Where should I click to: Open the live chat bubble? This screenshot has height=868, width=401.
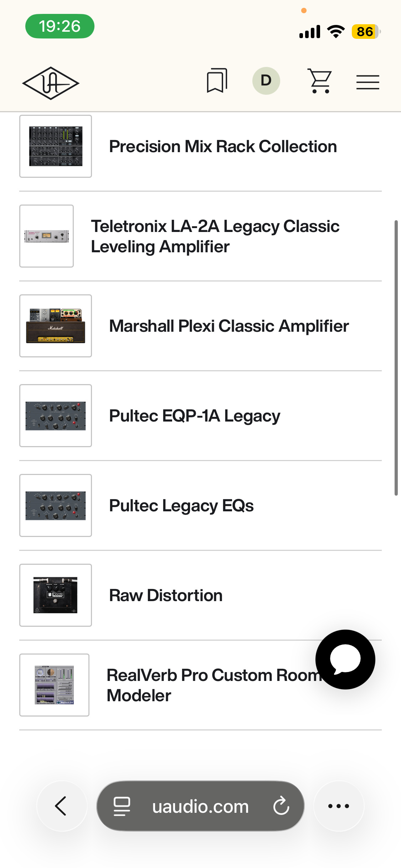(345, 659)
